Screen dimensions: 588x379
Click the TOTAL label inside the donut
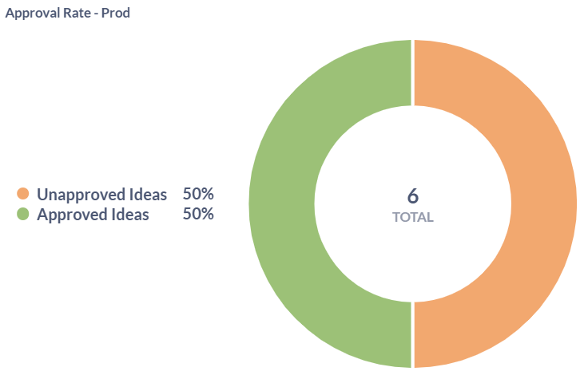(x=412, y=217)
